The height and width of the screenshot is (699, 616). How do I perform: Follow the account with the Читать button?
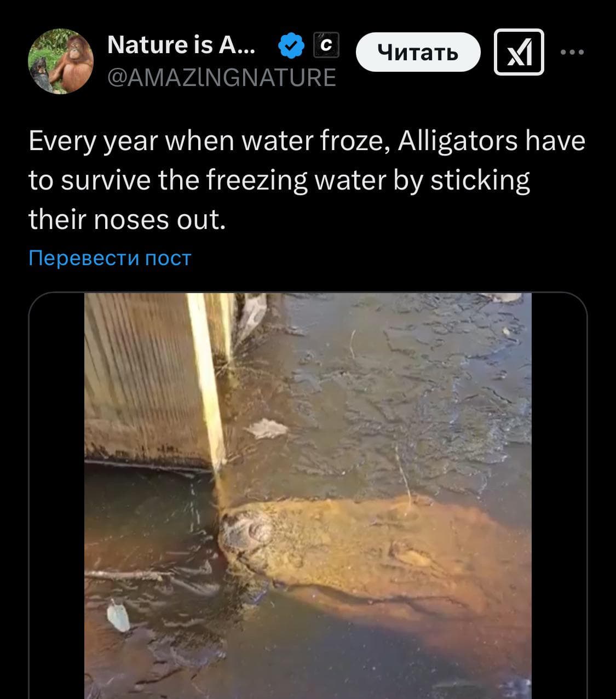pos(418,52)
